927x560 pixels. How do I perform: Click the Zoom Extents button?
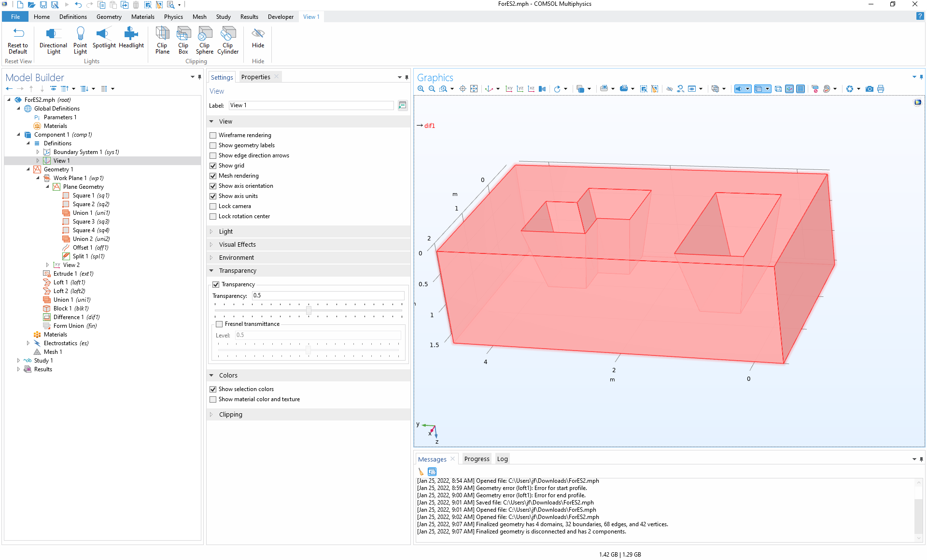474,89
